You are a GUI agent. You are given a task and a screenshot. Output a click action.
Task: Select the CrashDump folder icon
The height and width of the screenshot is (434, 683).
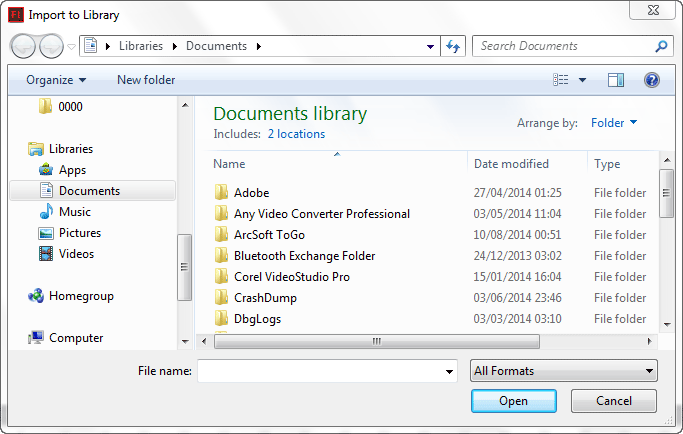221,297
